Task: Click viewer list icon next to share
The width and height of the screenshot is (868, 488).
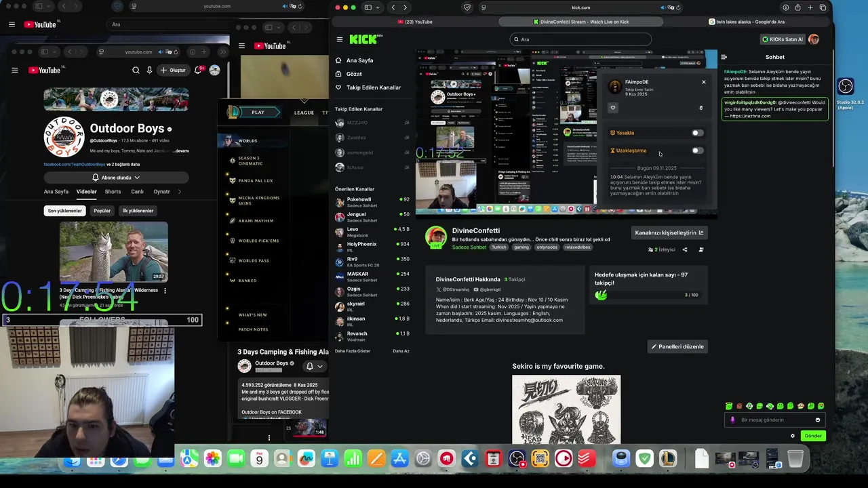Action: tap(701, 249)
